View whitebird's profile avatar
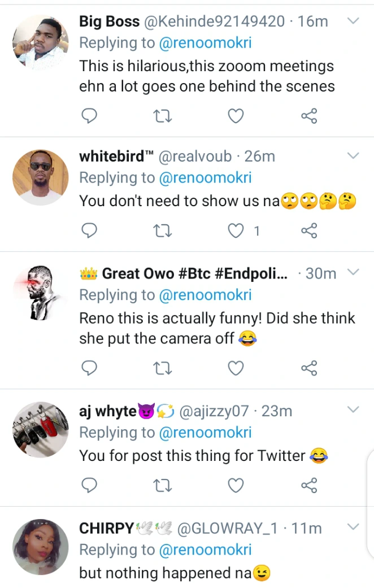374x588 pixels. (x=40, y=177)
